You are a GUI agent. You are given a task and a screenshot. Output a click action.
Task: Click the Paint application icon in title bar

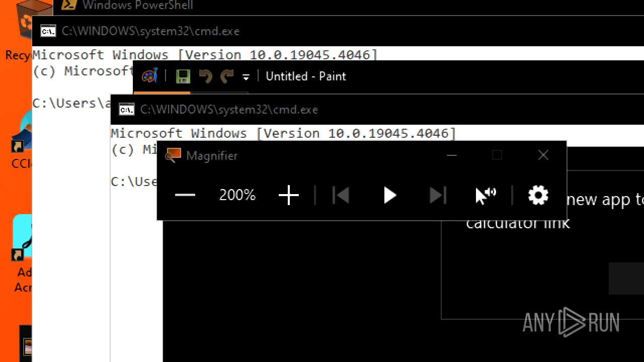tap(149, 76)
